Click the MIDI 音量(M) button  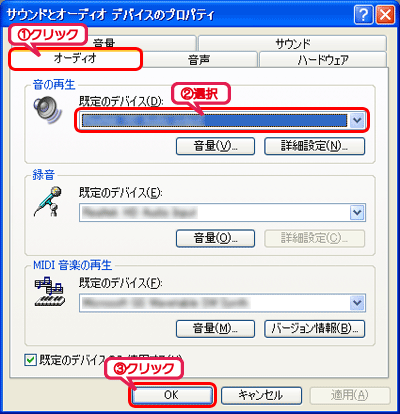215,329
